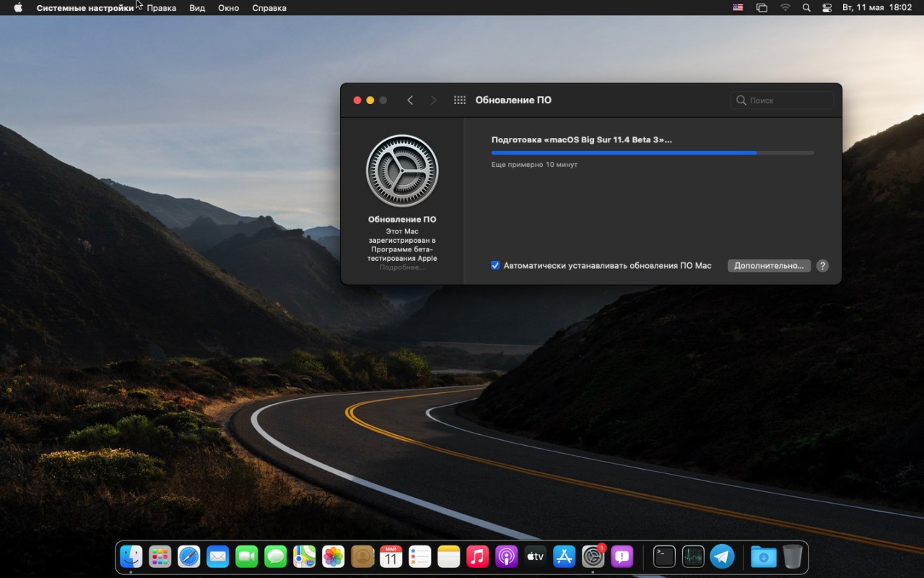Open Spotlight search in menu bar
The height and width of the screenshot is (578, 924).
806,8
